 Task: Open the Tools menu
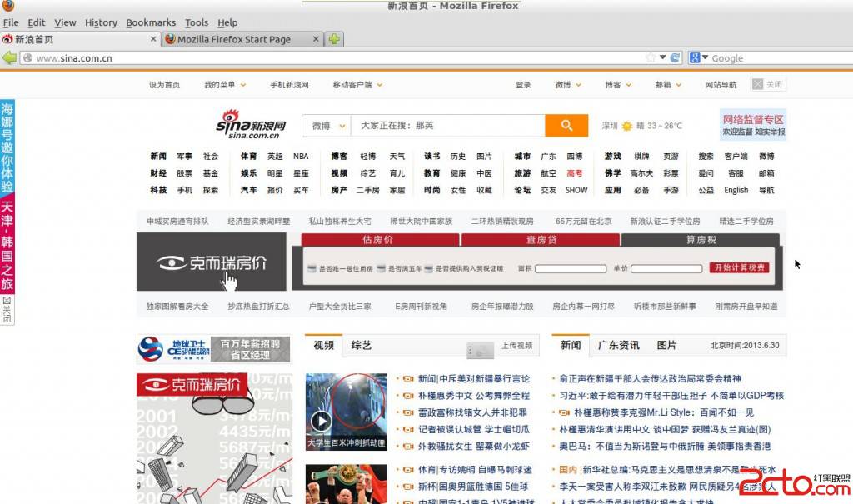tap(197, 22)
